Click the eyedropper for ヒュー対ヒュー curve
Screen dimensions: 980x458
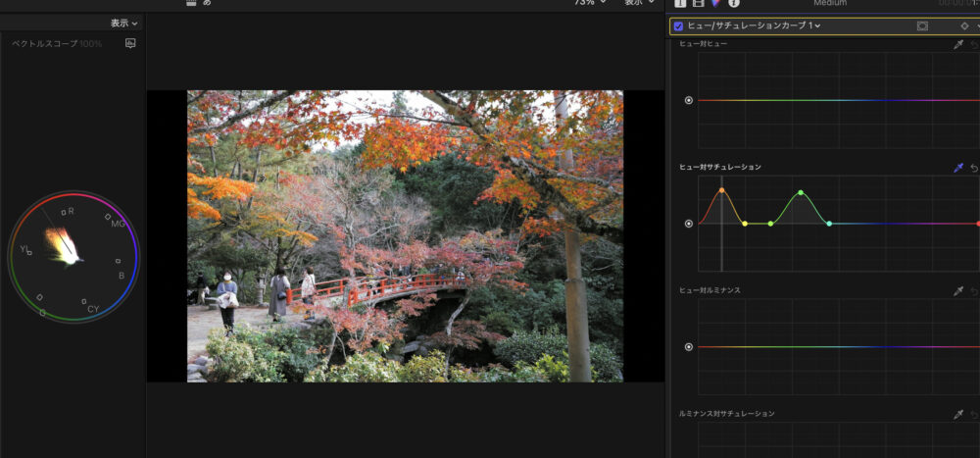(958, 44)
